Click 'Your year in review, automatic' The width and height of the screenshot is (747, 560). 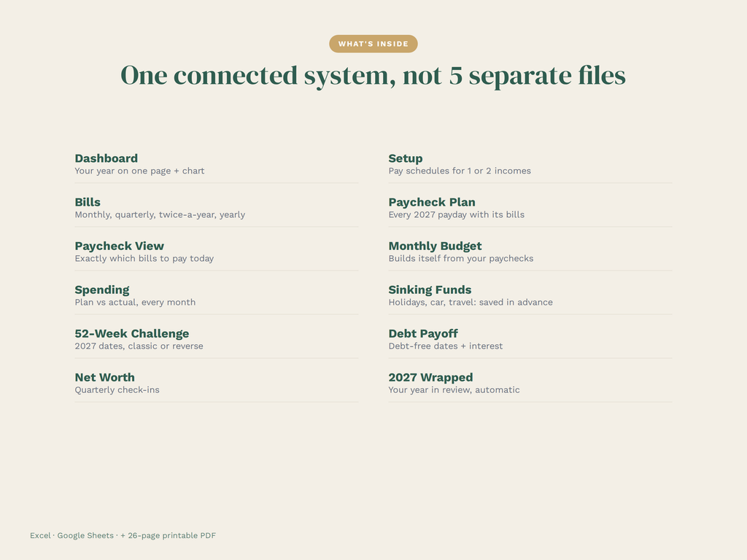point(454,390)
